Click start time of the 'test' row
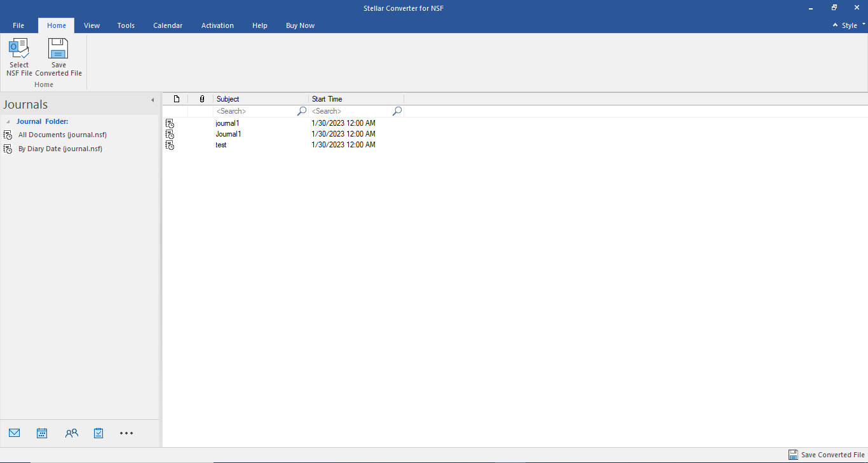This screenshot has height=463, width=868. pyautogui.click(x=344, y=145)
